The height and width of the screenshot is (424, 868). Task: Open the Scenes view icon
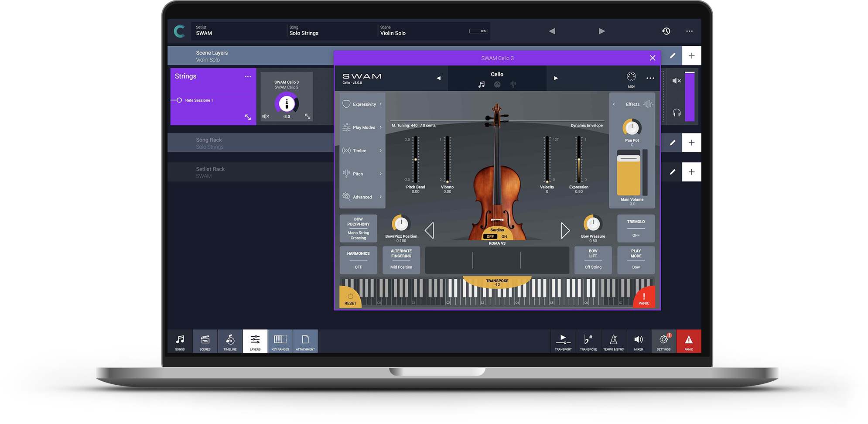[x=205, y=342]
